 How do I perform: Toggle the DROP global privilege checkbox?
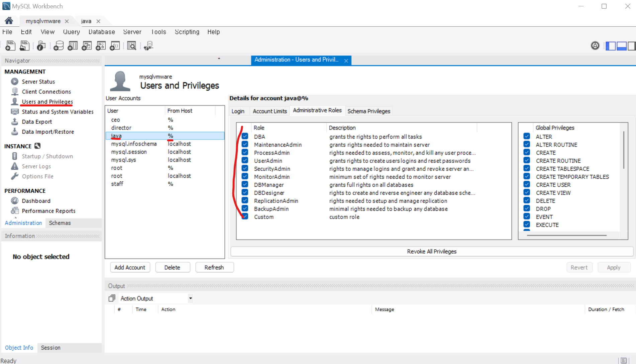527,208
